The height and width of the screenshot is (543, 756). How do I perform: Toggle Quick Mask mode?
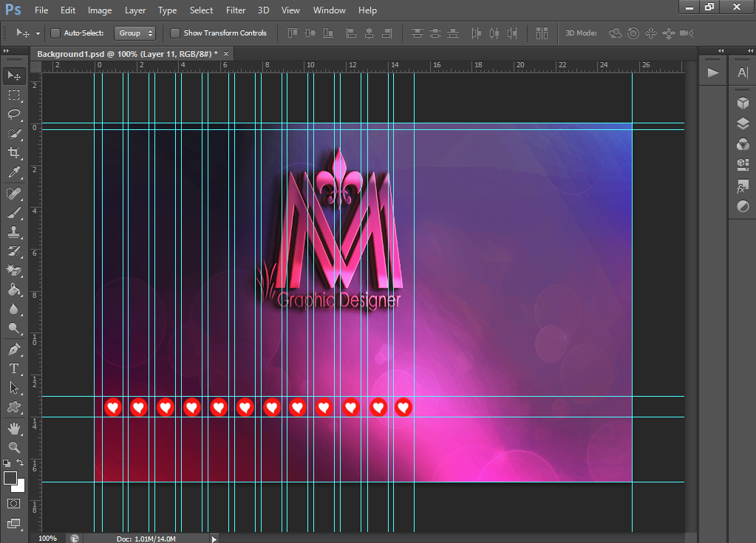(14, 504)
